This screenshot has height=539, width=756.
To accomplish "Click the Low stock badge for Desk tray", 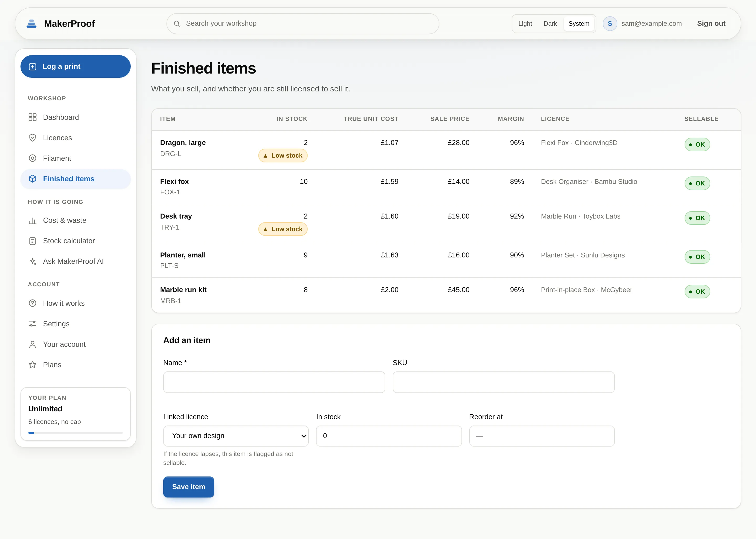I will (x=283, y=229).
